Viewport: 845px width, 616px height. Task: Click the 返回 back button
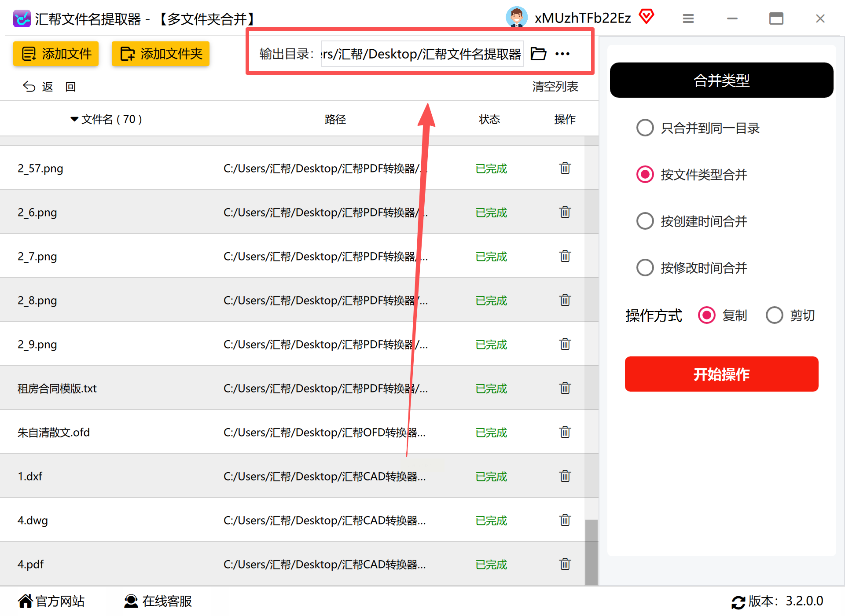coord(48,87)
